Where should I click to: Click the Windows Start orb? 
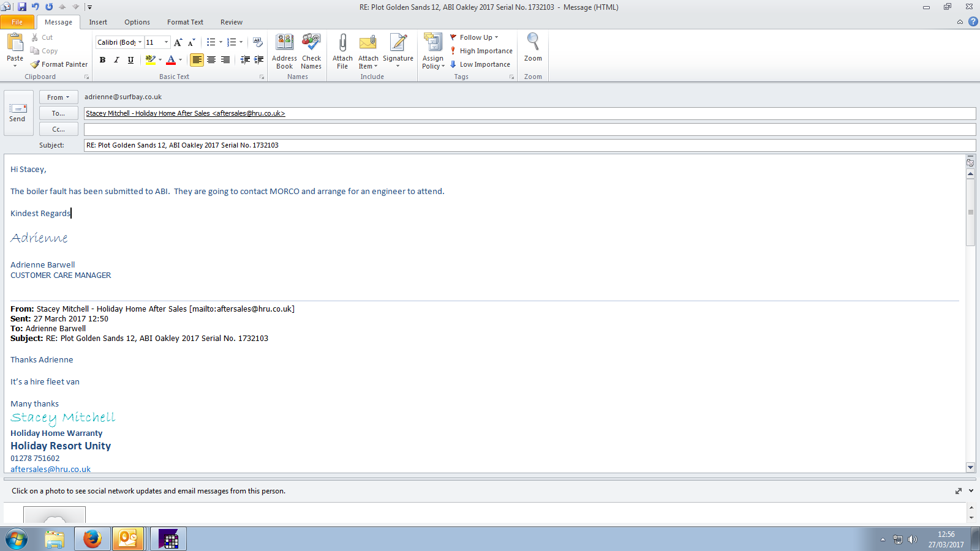click(17, 539)
